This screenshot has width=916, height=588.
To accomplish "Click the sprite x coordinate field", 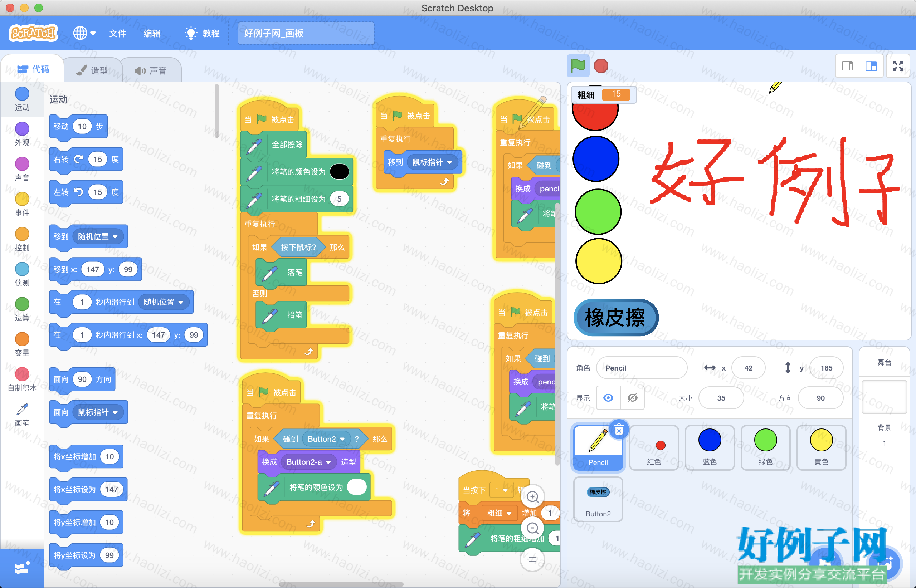I will [748, 368].
